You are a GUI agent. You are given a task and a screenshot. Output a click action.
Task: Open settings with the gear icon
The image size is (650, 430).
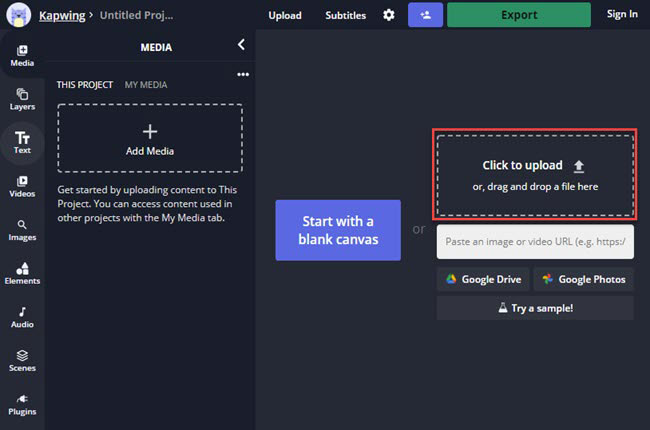[388, 15]
